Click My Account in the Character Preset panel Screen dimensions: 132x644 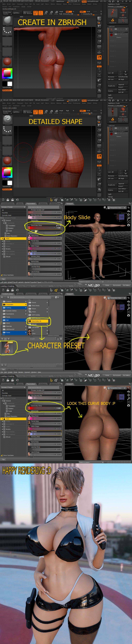click(116, 285)
